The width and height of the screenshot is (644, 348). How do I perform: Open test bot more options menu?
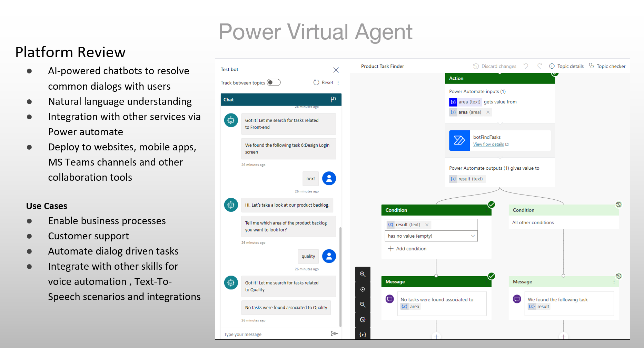point(338,83)
